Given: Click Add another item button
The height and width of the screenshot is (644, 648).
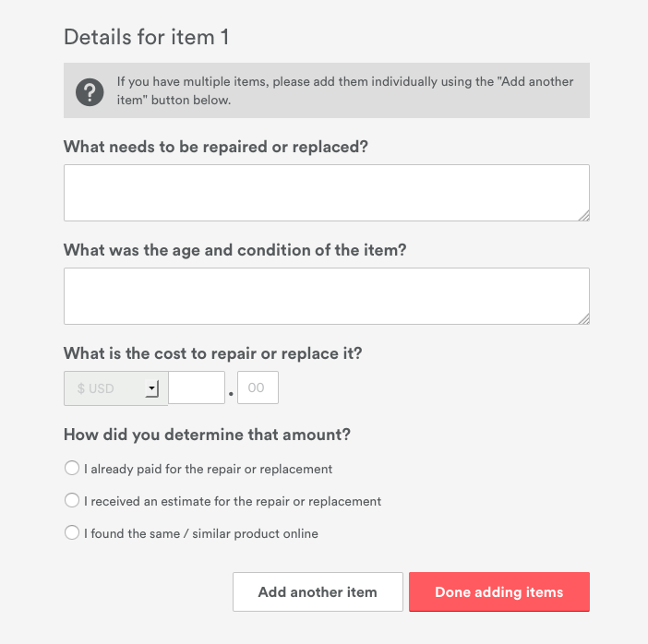Looking at the screenshot, I should (318, 592).
